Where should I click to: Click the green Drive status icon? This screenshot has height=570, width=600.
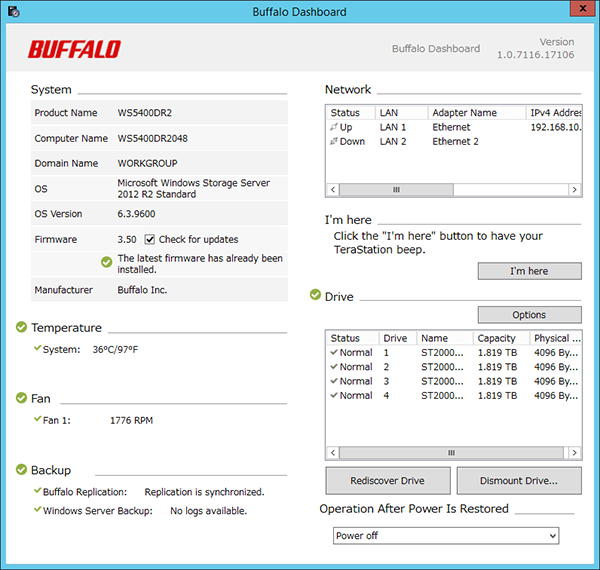pyautogui.click(x=316, y=296)
